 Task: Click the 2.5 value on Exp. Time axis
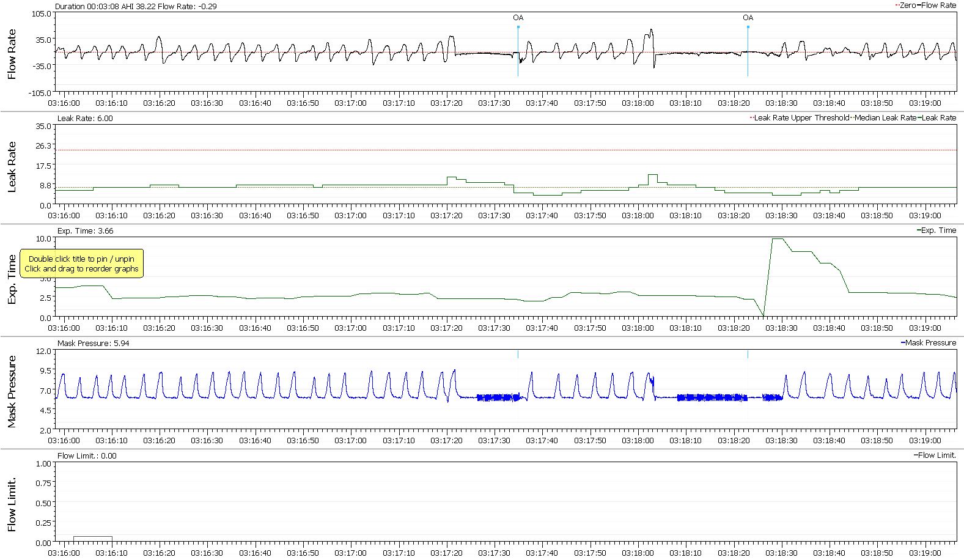point(45,298)
